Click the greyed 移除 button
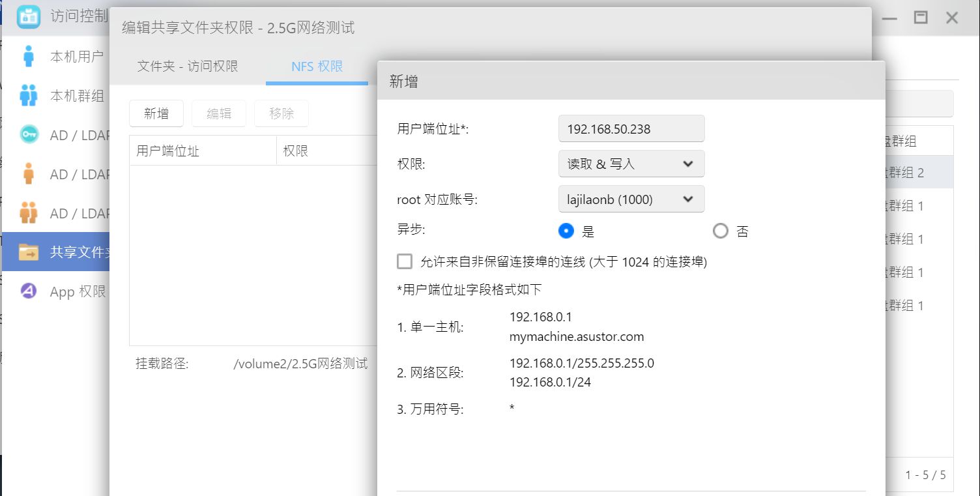The image size is (980, 496). [281, 113]
